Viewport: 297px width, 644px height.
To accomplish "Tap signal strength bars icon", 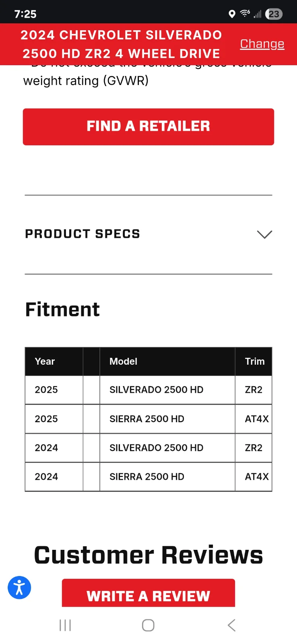I will pyautogui.click(x=258, y=14).
